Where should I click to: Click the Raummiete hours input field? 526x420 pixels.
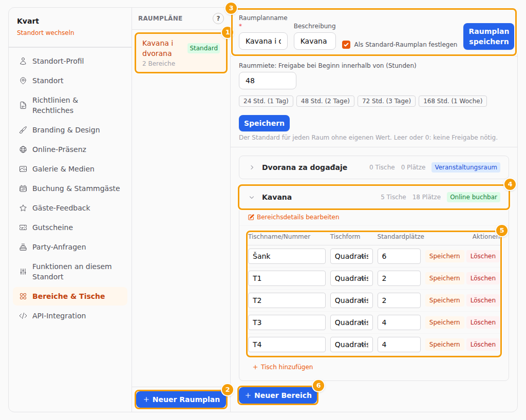pyautogui.click(x=267, y=81)
